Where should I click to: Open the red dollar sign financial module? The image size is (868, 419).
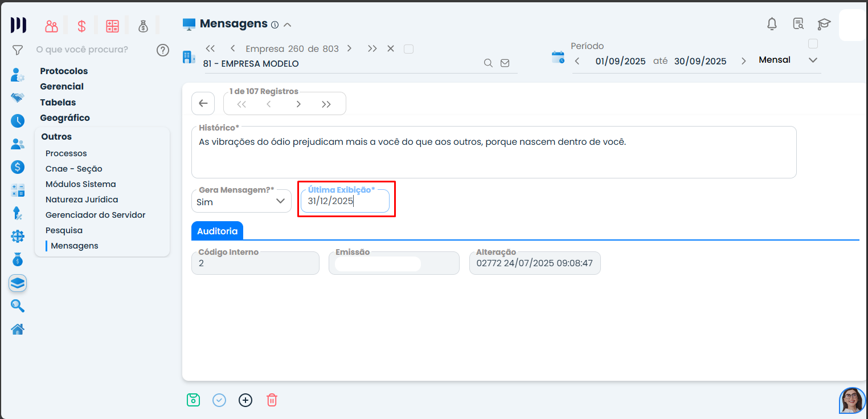pos(82,26)
